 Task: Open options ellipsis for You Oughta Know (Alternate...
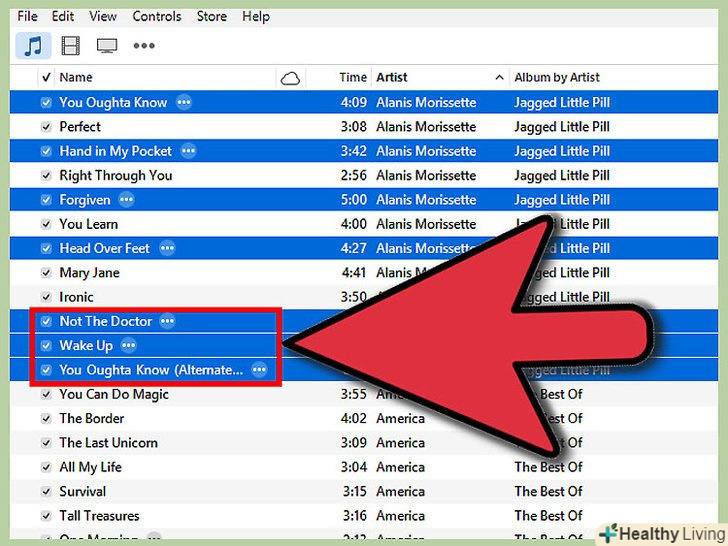pyautogui.click(x=259, y=370)
